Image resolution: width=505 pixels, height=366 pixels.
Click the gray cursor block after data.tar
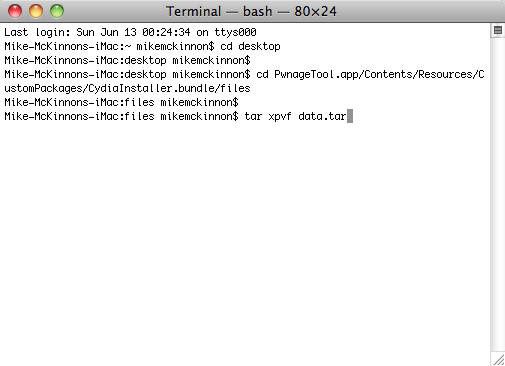350,116
